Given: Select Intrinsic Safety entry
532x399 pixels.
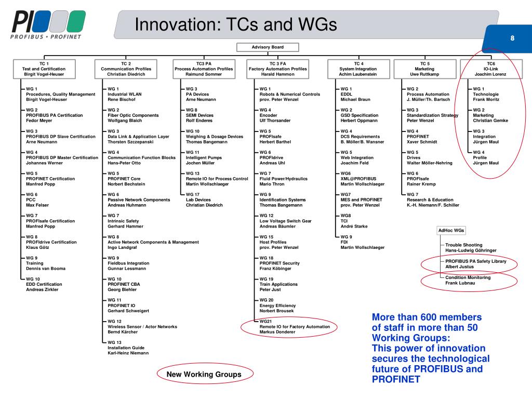Looking at the screenshot, I should (x=126, y=221).
